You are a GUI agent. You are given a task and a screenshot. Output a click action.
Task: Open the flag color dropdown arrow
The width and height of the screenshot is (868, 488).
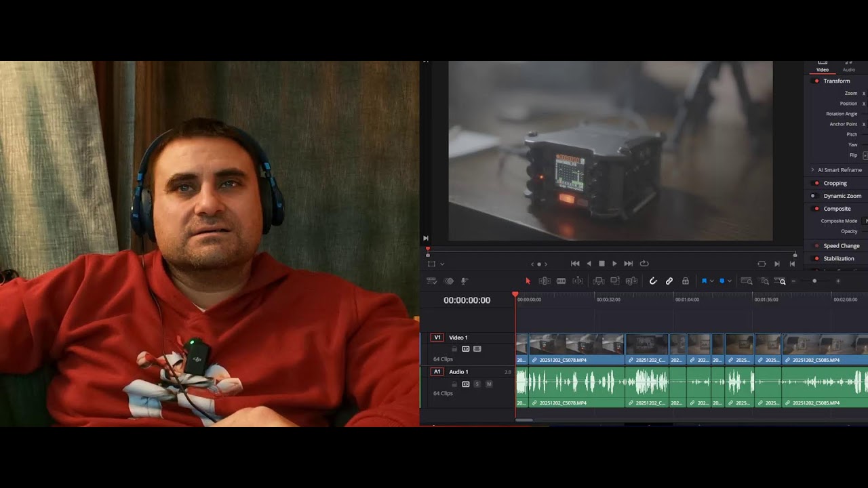click(711, 281)
